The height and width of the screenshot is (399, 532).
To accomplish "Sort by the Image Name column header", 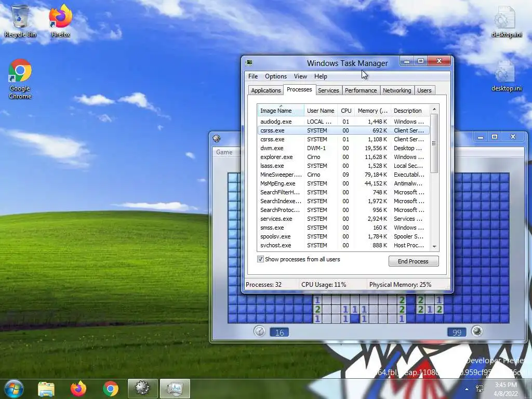I will point(281,111).
